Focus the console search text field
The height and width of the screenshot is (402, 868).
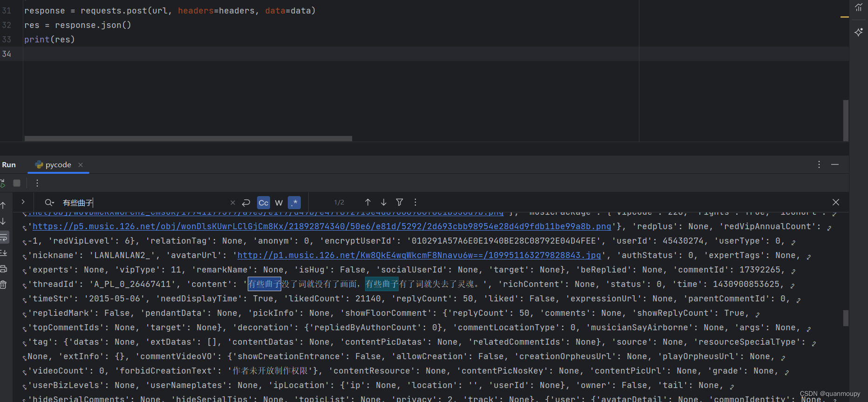[x=144, y=203]
